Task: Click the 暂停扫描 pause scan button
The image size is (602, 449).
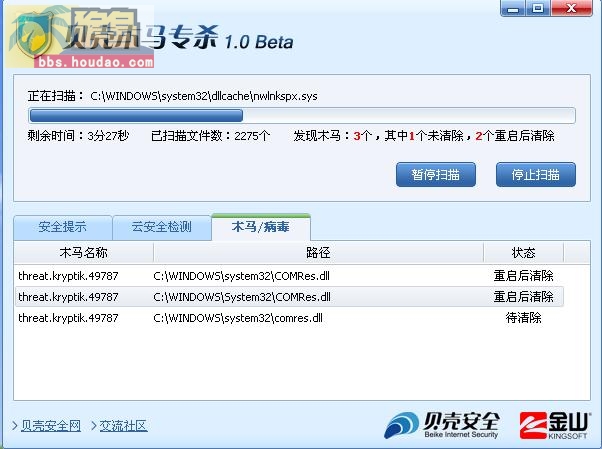Action: coord(436,175)
